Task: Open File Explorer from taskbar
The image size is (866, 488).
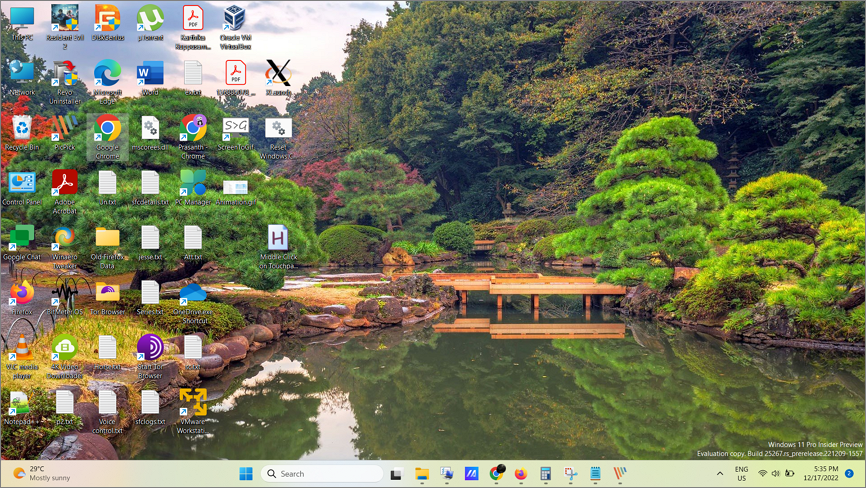Action: [422, 474]
